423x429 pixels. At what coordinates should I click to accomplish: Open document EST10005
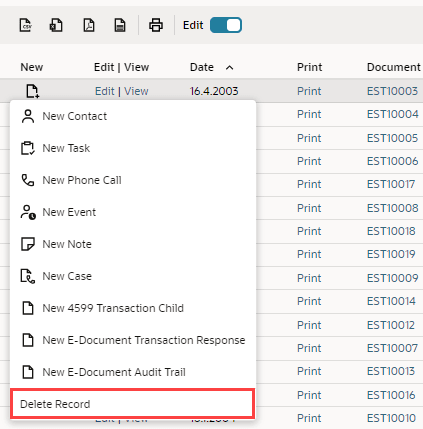392,138
